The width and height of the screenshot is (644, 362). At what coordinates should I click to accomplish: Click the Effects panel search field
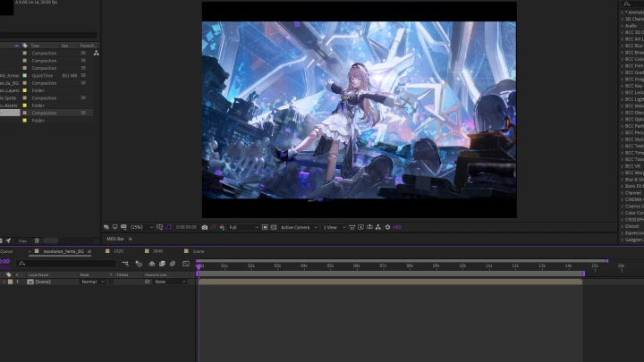point(632,4)
